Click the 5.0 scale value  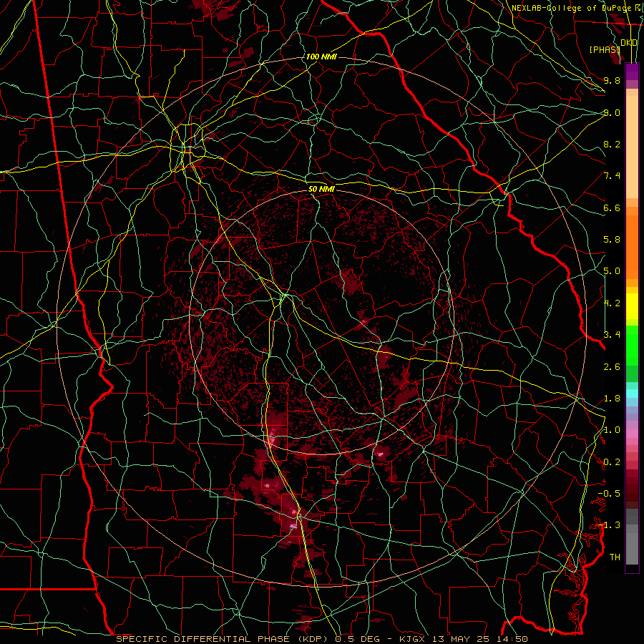612,271
